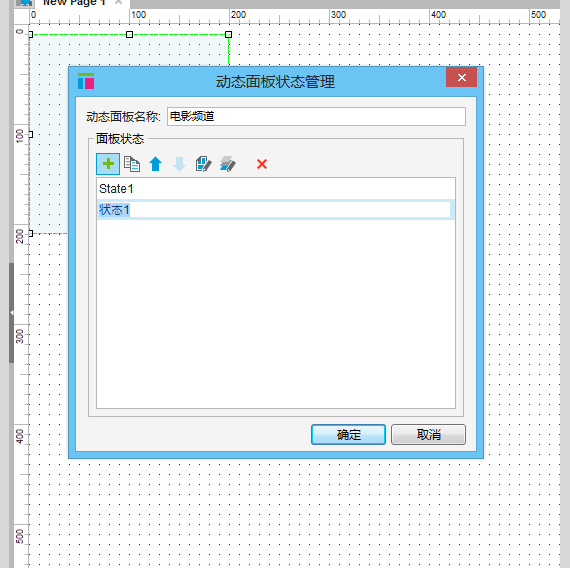Duplicate the selected panel state
The width and height of the screenshot is (570, 568).
[x=132, y=164]
